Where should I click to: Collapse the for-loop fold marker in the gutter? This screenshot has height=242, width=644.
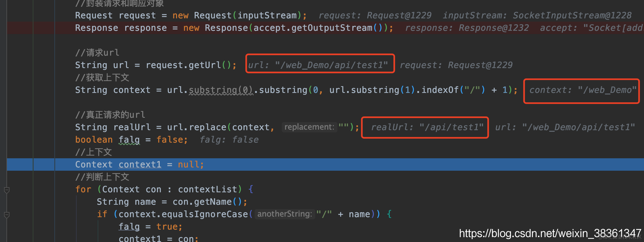(7, 190)
